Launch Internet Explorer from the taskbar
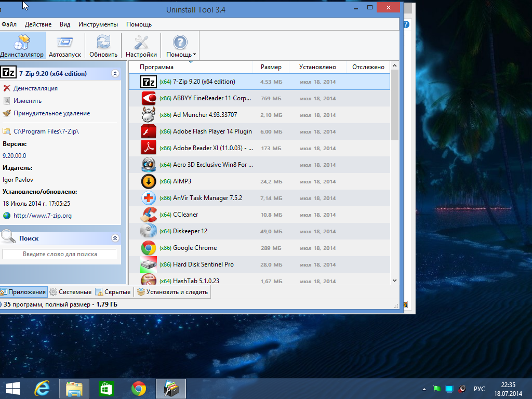 (42, 389)
